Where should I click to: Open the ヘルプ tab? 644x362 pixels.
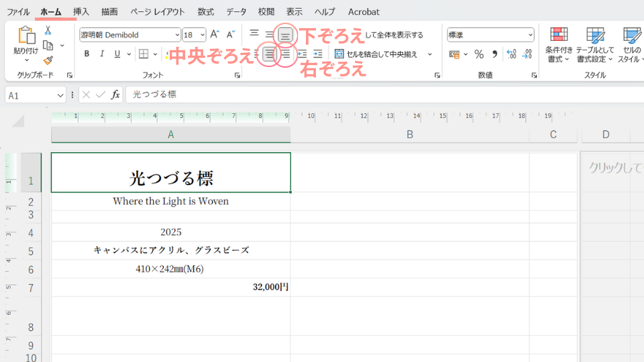pos(325,12)
